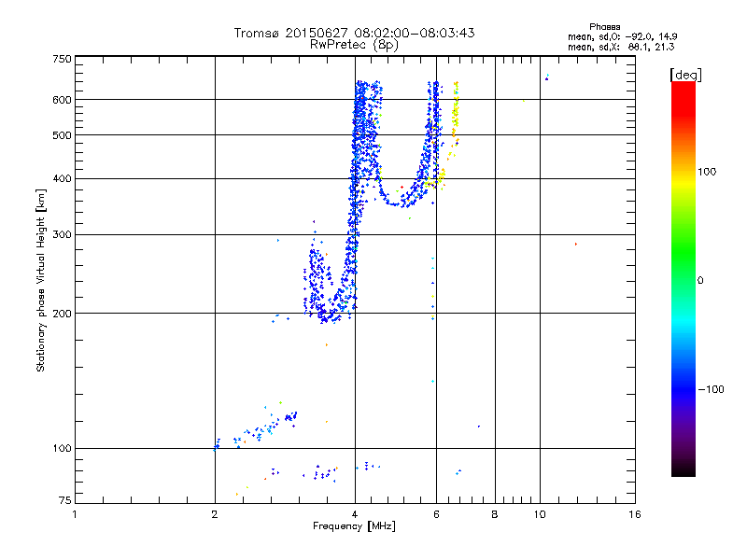Image resolution: width=747 pixels, height=560 pixels.
Task: Click the x-axis tick label '8'
Action: tap(495, 514)
